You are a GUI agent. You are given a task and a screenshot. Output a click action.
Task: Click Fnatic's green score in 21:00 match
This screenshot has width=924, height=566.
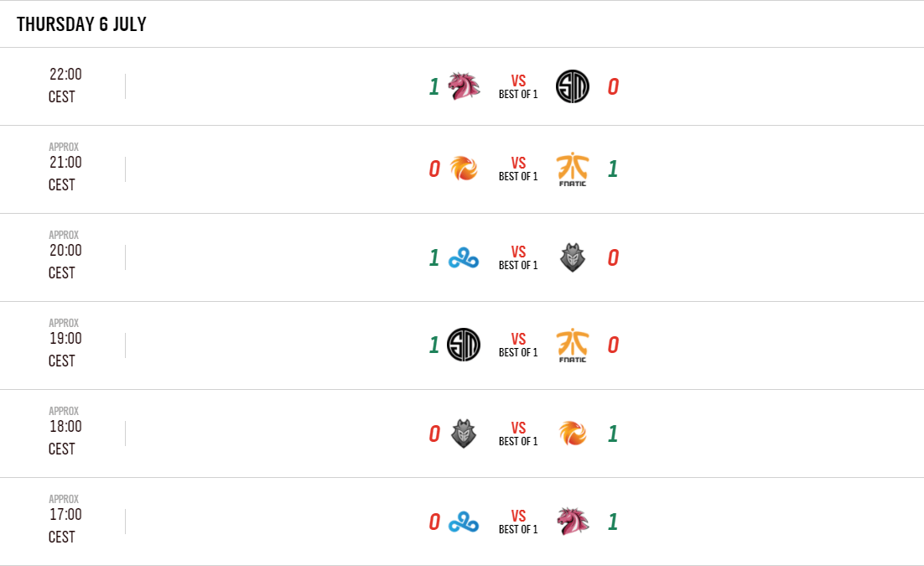coord(613,169)
